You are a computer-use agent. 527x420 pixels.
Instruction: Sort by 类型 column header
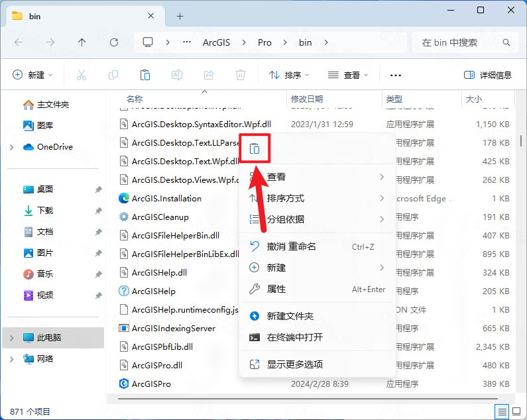394,99
